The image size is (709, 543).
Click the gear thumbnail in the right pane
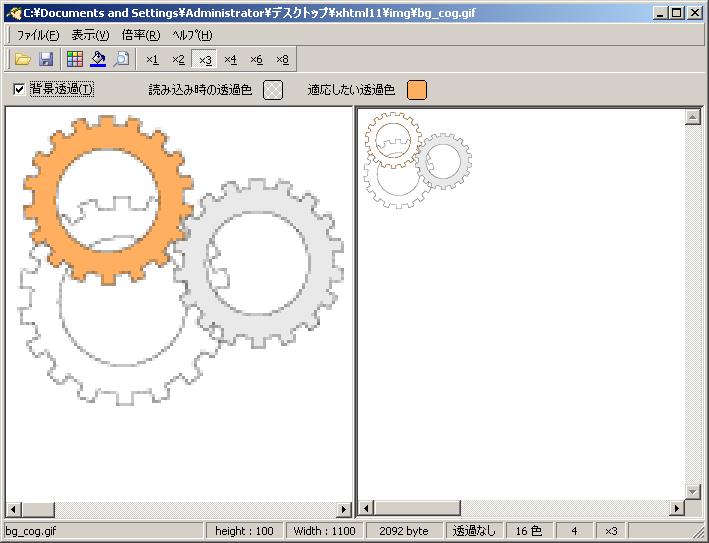pos(418,161)
